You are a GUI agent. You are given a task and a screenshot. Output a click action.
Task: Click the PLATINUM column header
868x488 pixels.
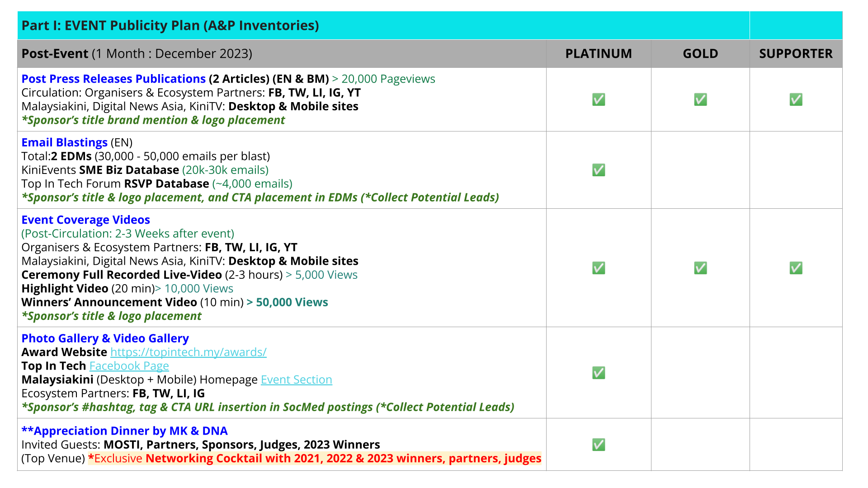pyautogui.click(x=599, y=54)
